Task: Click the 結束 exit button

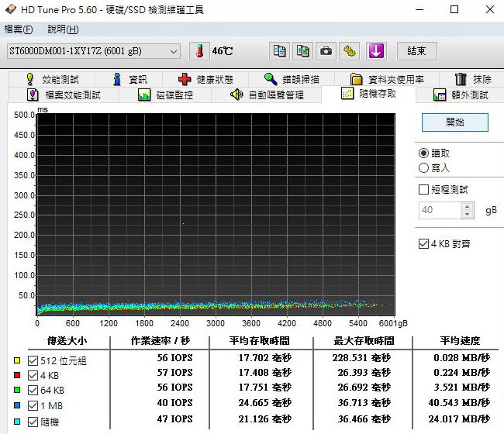Action: [x=416, y=51]
